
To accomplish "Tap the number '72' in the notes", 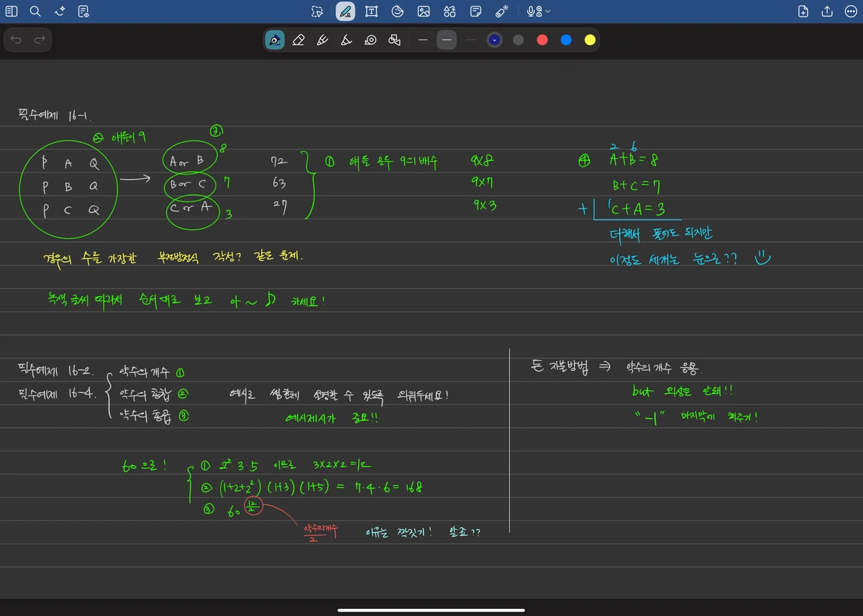I will click(279, 162).
